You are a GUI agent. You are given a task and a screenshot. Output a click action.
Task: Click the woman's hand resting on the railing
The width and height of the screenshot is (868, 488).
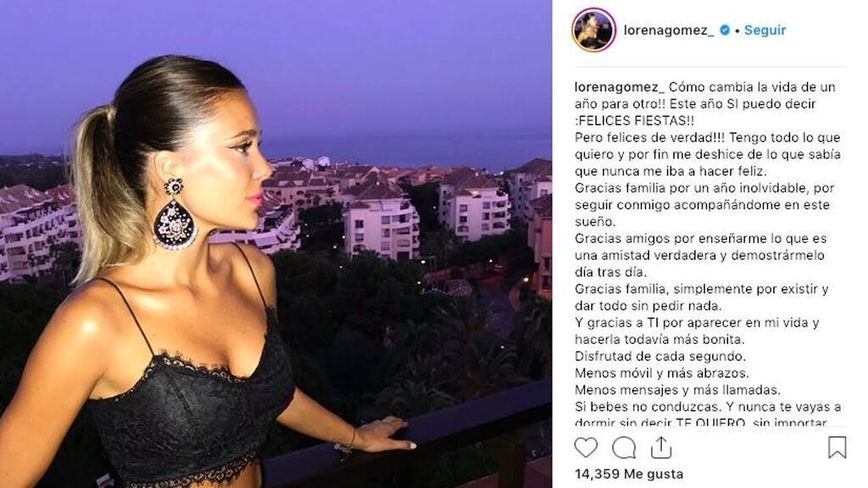[x=382, y=435]
